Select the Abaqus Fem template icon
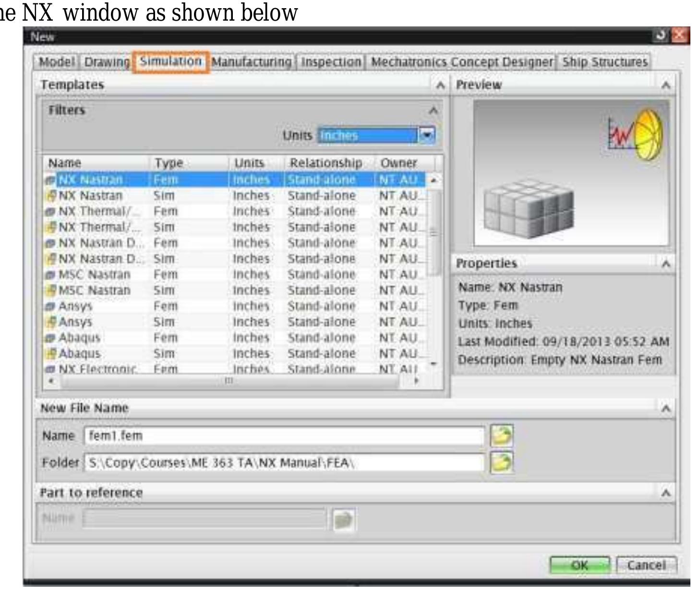This screenshot has height=592, width=700. click(x=50, y=338)
